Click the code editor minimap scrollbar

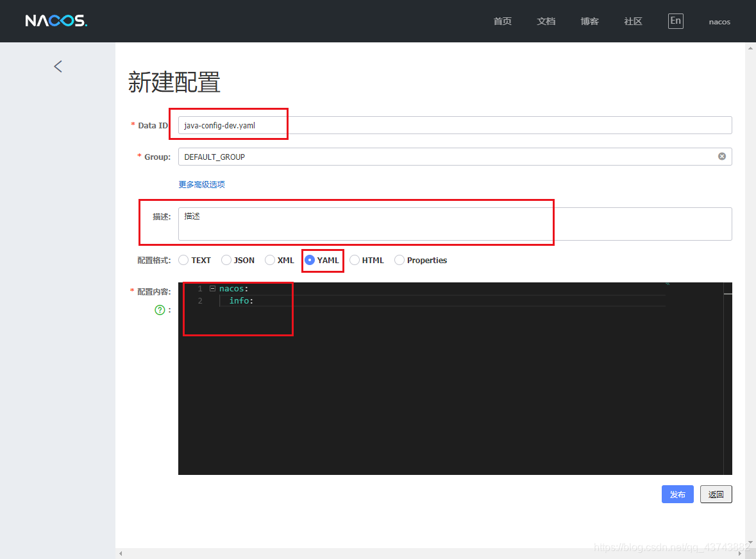pyautogui.click(x=728, y=379)
